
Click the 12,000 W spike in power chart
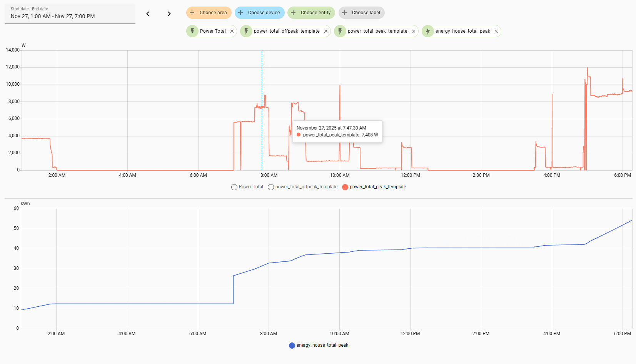click(587, 68)
